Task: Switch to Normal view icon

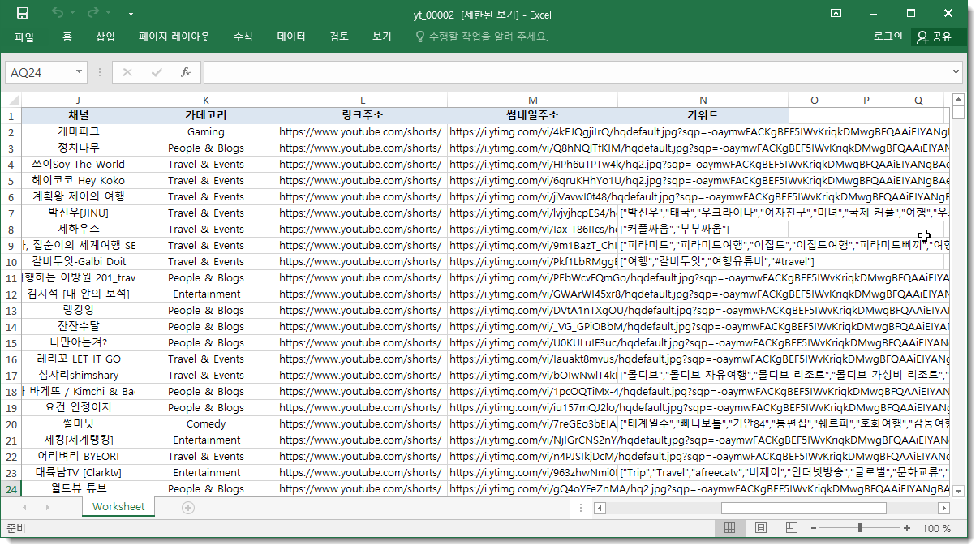Action: (729, 528)
